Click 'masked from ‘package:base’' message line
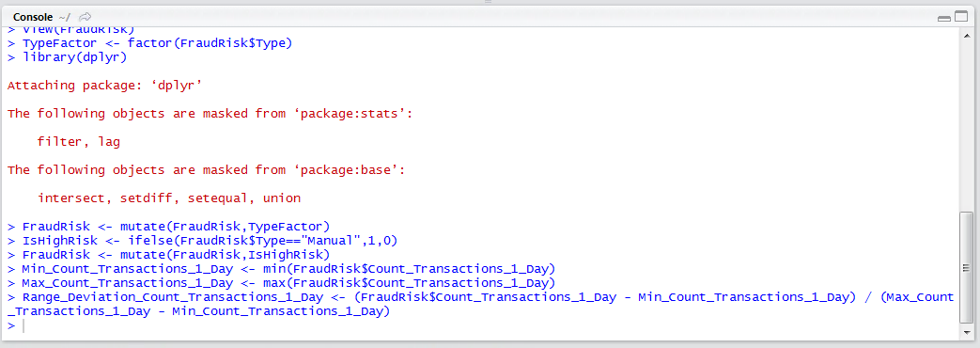This screenshot has height=348, width=980. click(x=207, y=170)
